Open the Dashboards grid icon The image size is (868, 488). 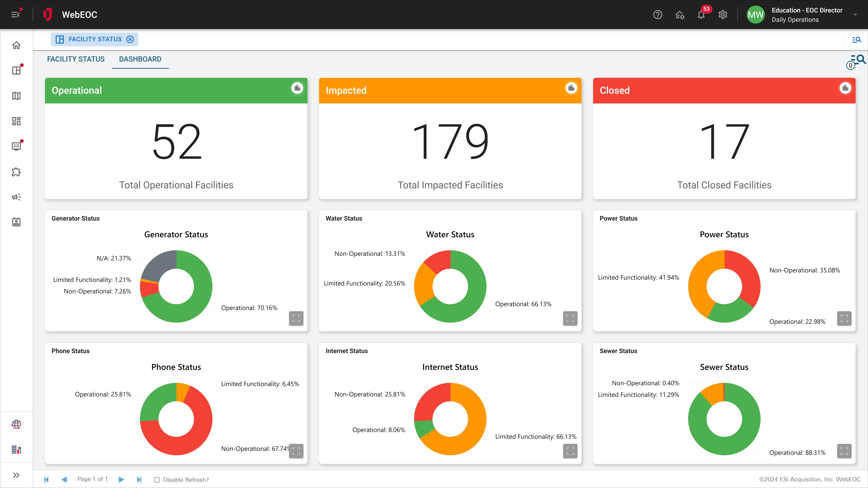point(16,121)
